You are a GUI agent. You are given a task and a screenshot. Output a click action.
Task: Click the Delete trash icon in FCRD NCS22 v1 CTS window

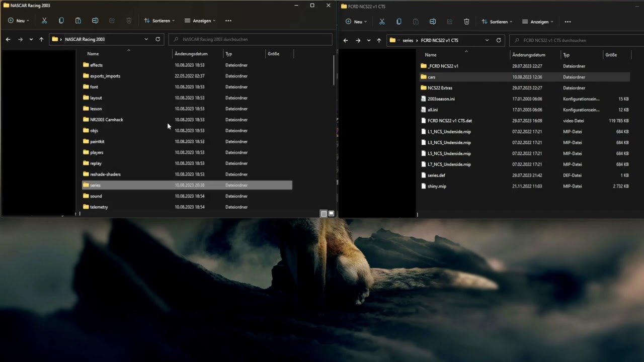coord(466,22)
